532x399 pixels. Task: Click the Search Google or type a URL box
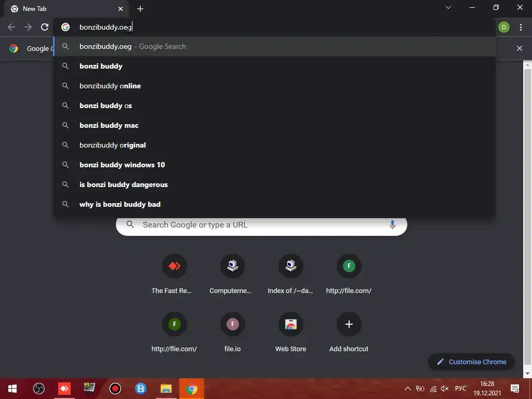pyautogui.click(x=261, y=225)
